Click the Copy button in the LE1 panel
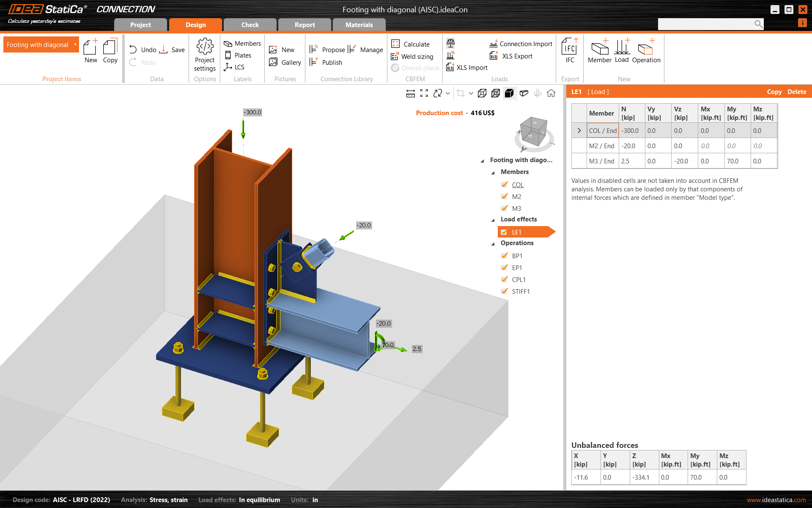 774,91
